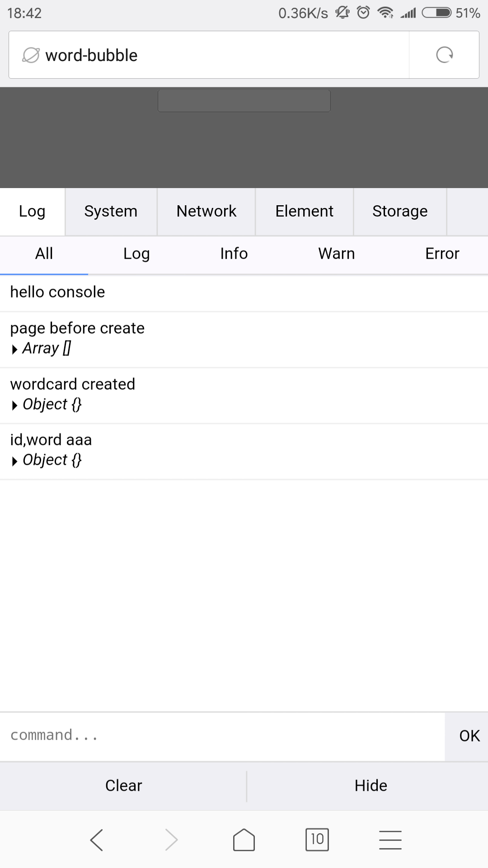
Task: Navigate back with the back arrow
Action: pos(97,840)
